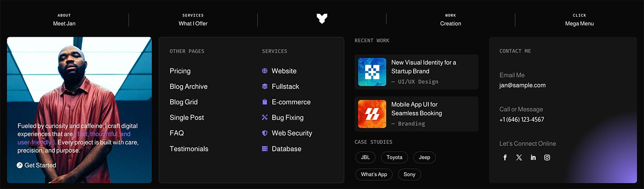Click the jan@sample.com email address
This screenshot has width=644, height=189.
click(523, 85)
